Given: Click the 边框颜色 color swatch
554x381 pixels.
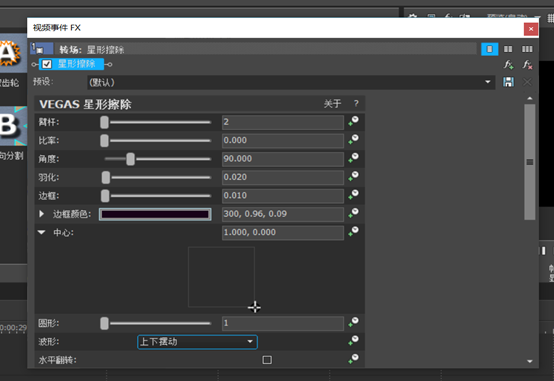Looking at the screenshot, I should [x=155, y=214].
